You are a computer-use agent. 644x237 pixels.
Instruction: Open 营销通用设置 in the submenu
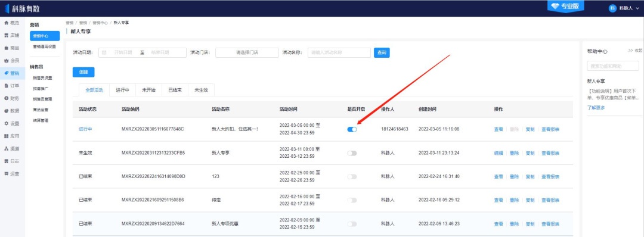(x=44, y=46)
